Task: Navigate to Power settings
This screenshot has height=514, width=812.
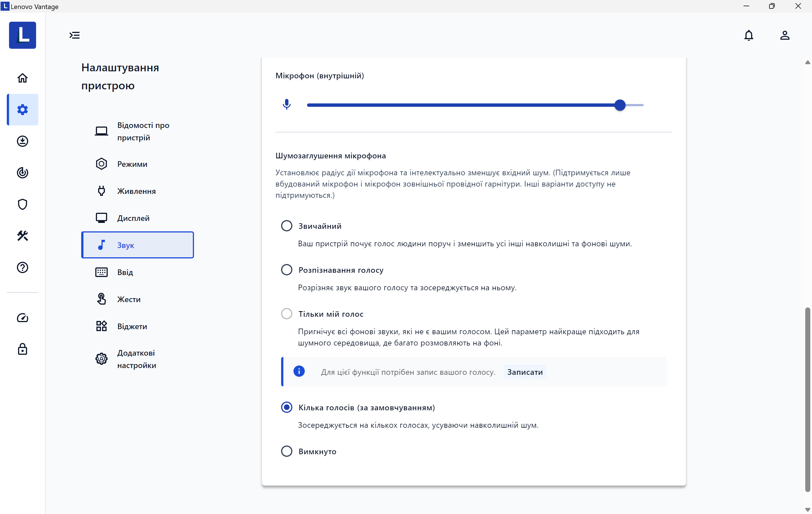Action: 136,191
